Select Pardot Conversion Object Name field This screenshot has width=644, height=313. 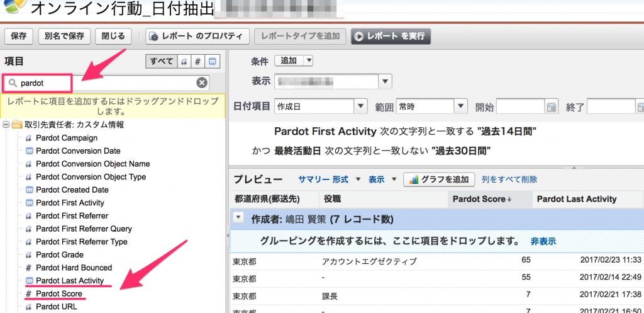coord(93,164)
